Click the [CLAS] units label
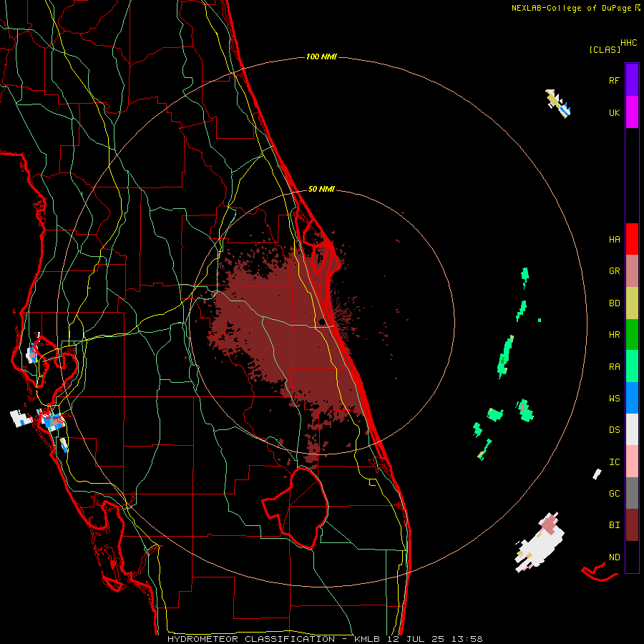 pos(605,49)
